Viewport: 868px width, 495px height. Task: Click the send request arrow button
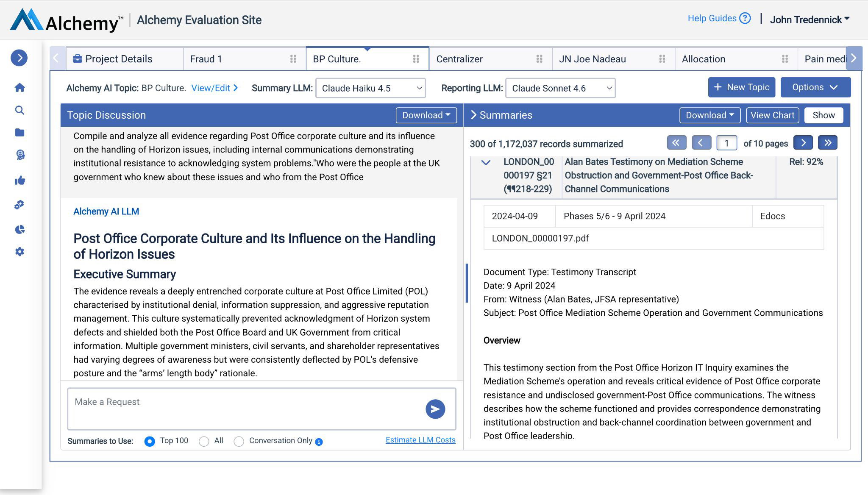pyautogui.click(x=435, y=409)
